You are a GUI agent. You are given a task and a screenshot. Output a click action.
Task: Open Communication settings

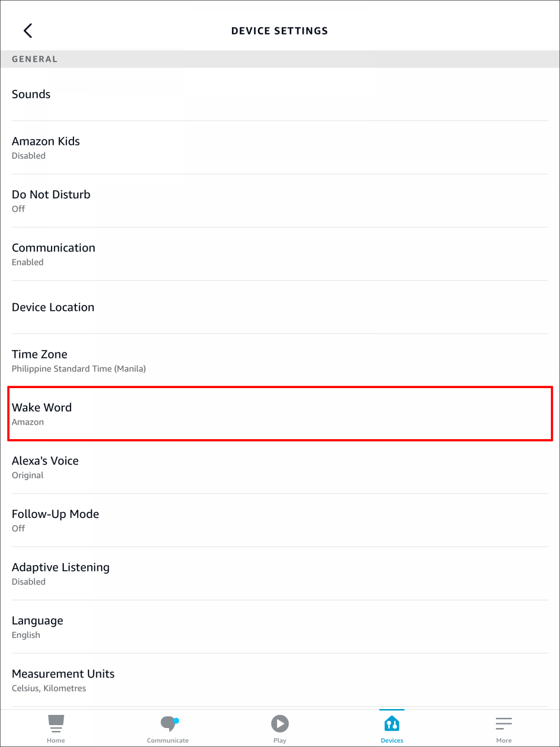(280, 254)
